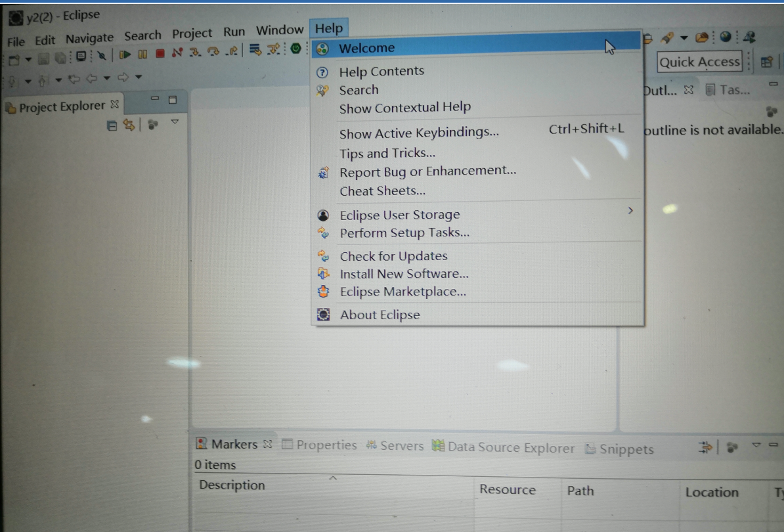The width and height of the screenshot is (784, 532).
Task: Expand the Eclipse User Storage submenu
Action: tap(400, 214)
